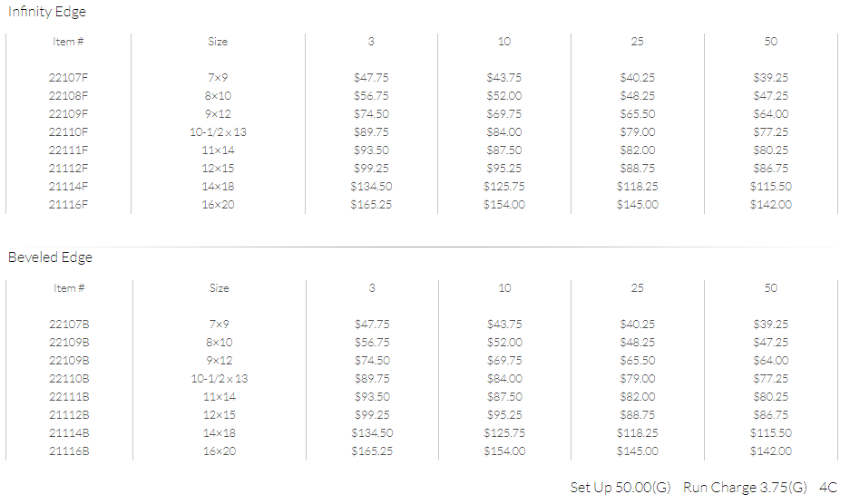This screenshot has width=850, height=504.
Task: Click the Run Charge 3.75(G) text
Action: (x=745, y=487)
